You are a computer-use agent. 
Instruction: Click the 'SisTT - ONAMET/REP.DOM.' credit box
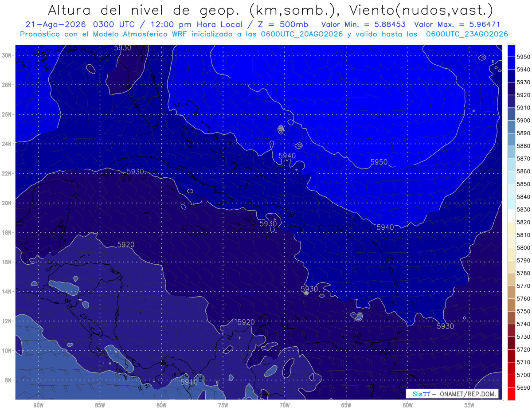pyautogui.click(x=452, y=394)
